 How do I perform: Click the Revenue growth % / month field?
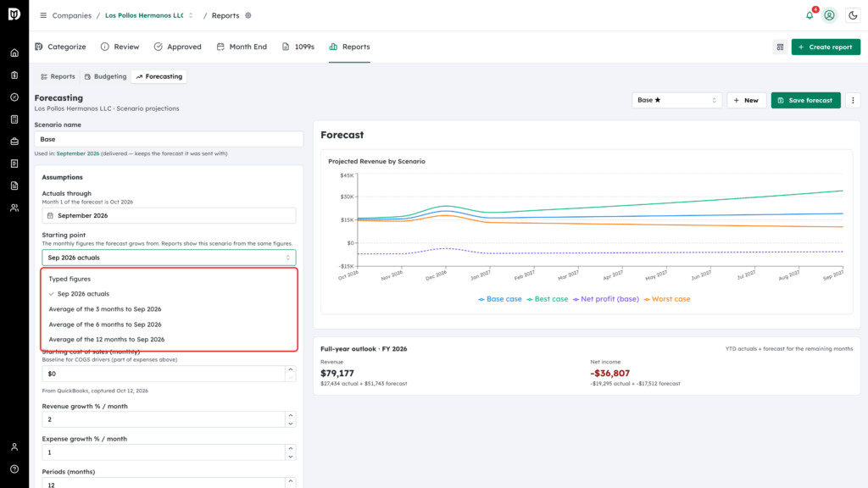(164, 419)
